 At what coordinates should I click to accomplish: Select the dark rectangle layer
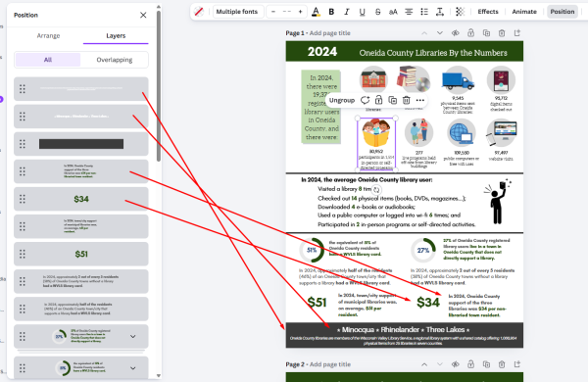click(81, 144)
